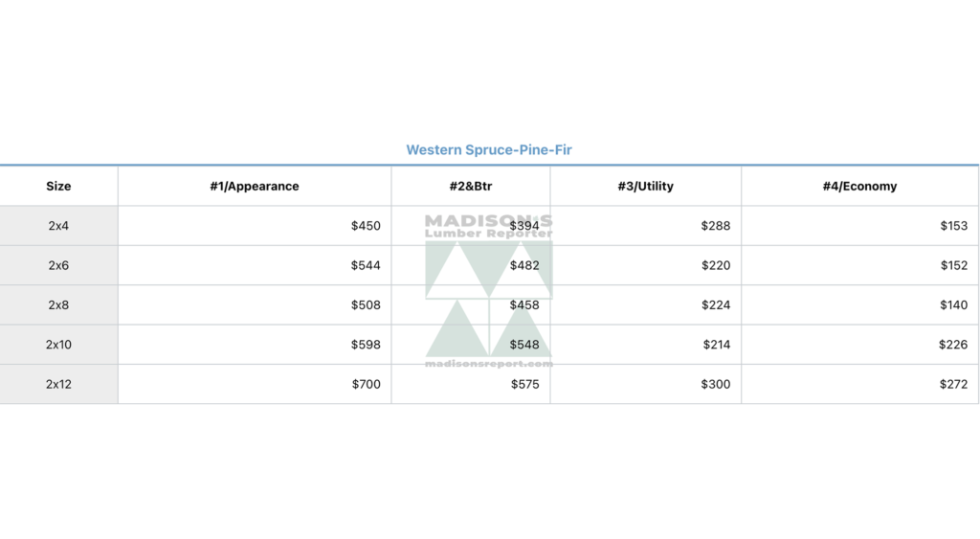980x539 pixels.
Task: Click the $575 cell under #2&Btr
Action: pos(471,384)
